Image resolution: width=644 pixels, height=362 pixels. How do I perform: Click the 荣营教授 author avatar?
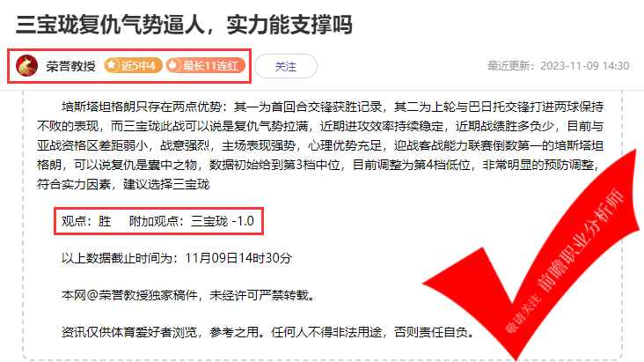click(x=26, y=66)
